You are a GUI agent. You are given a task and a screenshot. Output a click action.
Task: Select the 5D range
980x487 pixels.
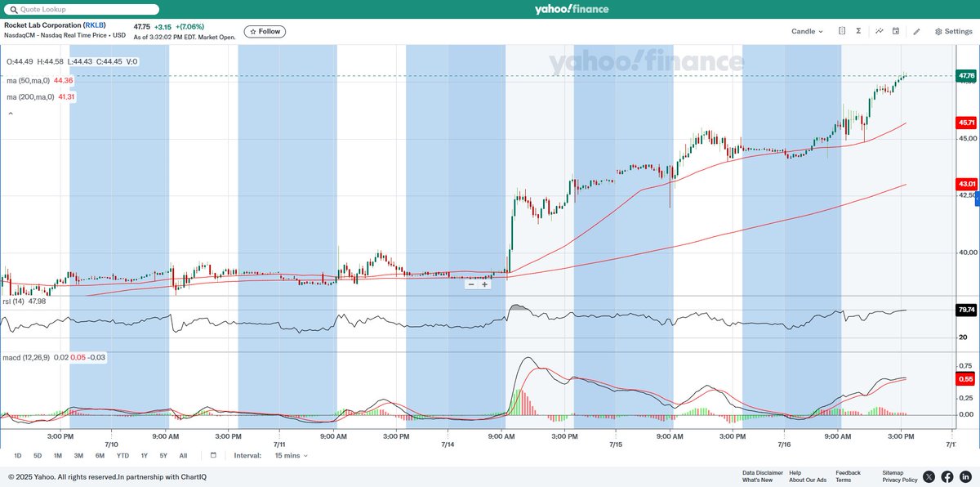pos(38,455)
